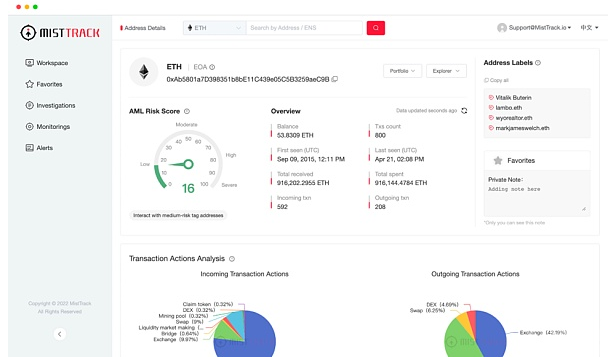Click Transaction Actions Analysis info icon
The height and width of the screenshot is (360, 615).
232,259
